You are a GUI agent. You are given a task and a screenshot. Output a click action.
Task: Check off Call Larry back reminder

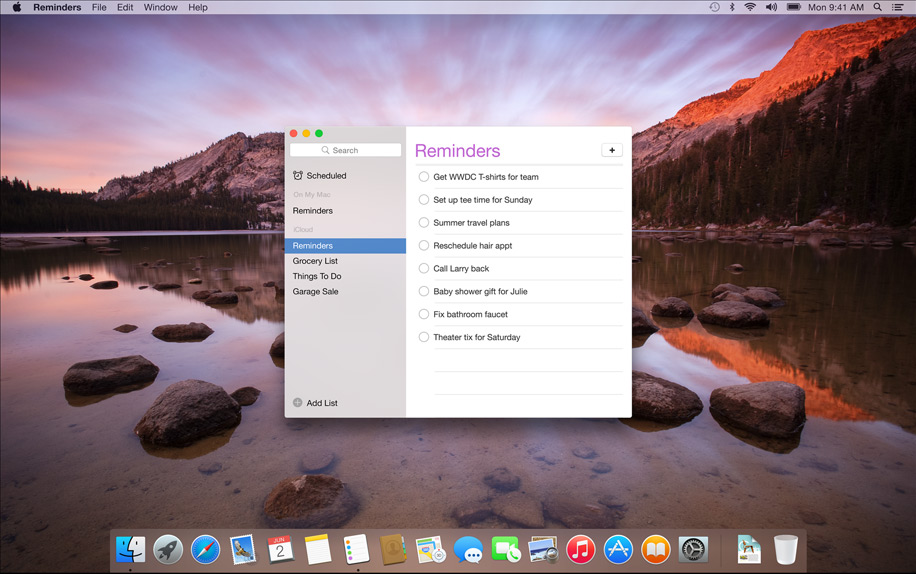pos(424,268)
